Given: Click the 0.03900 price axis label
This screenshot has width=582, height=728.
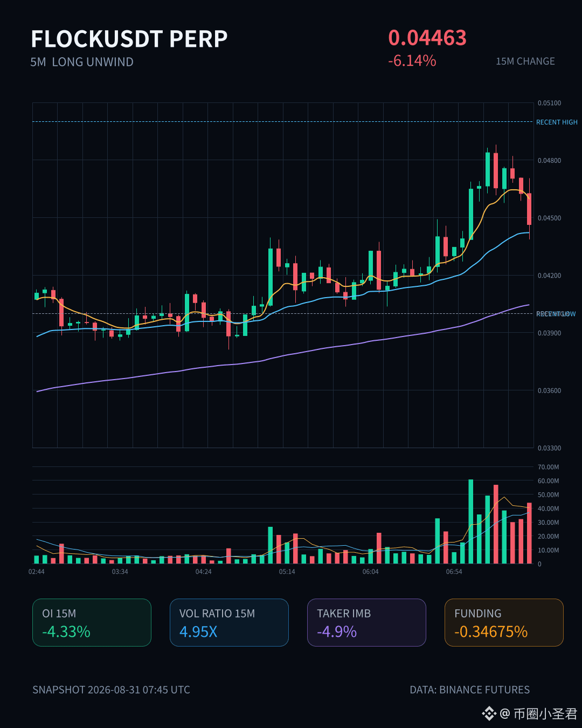Looking at the screenshot, I should [549, 333].
